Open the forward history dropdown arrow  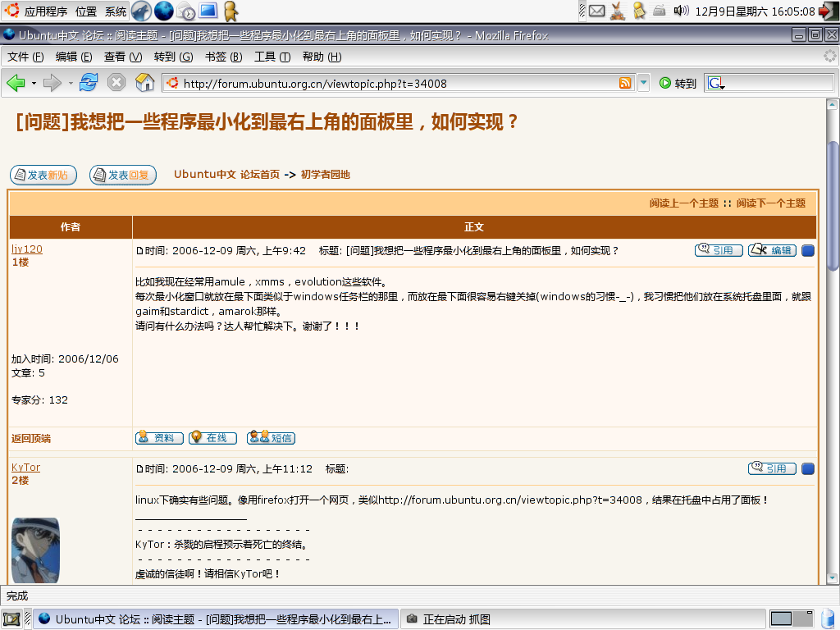pyautogui.click(x=71, y=83)
